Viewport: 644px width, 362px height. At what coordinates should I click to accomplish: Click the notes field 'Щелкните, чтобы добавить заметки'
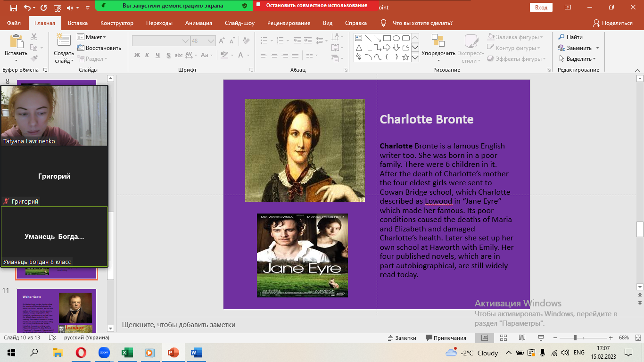[x=375, y=325]
